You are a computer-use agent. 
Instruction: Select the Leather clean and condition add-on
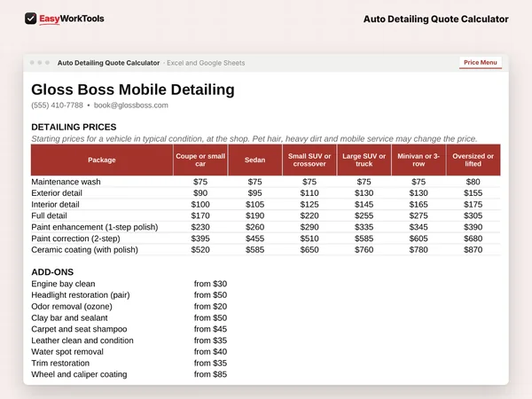point(82,340)
